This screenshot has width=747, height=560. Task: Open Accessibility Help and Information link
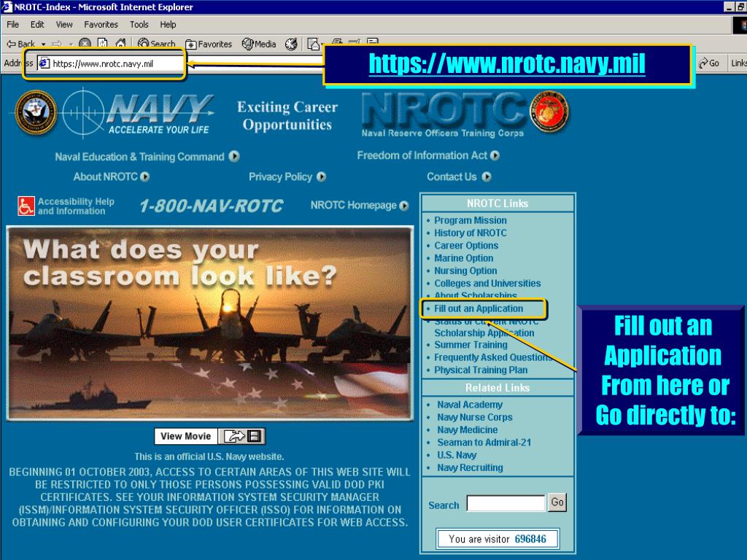tap(76, 206)
